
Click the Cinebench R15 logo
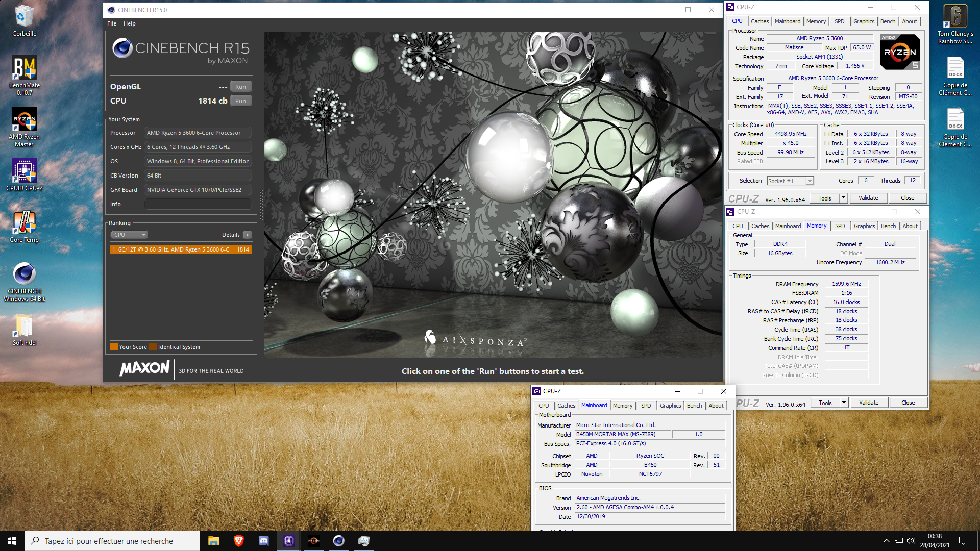[x=181, y=51]
